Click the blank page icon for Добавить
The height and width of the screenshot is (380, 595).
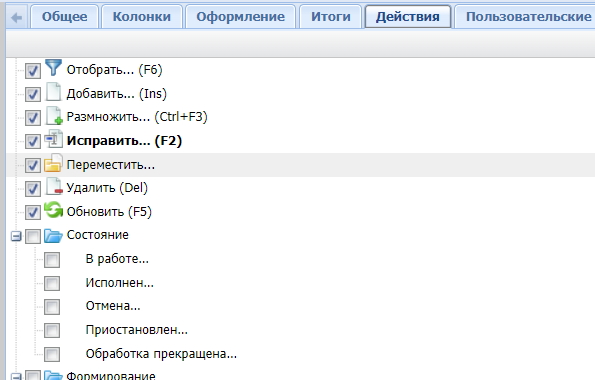[53, 91]
